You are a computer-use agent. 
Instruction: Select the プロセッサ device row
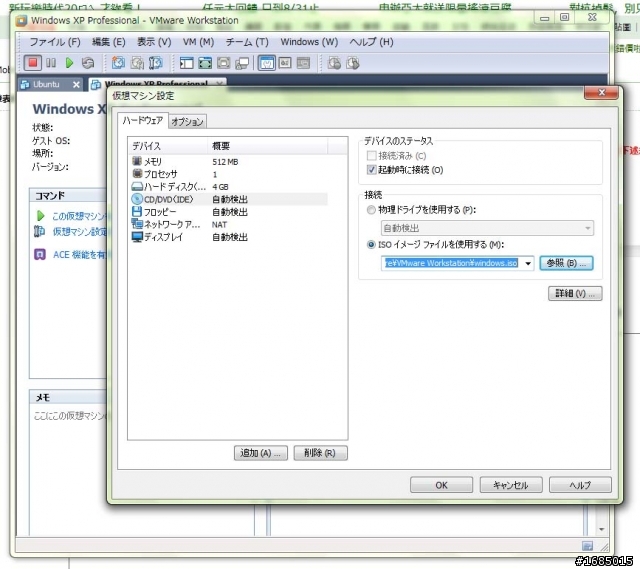[x=229, y=174]
